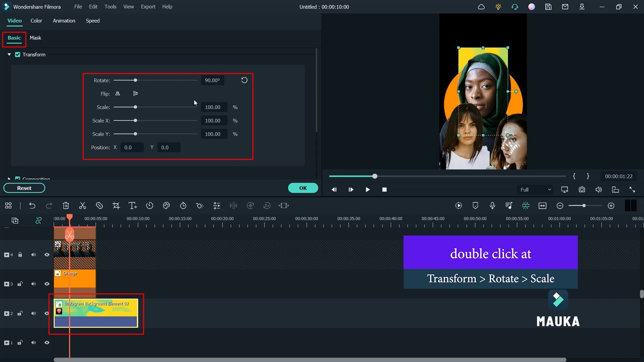The image size is (644, 362).
Task: Flip the clip horizontally
Action: [x=118, y=94]
